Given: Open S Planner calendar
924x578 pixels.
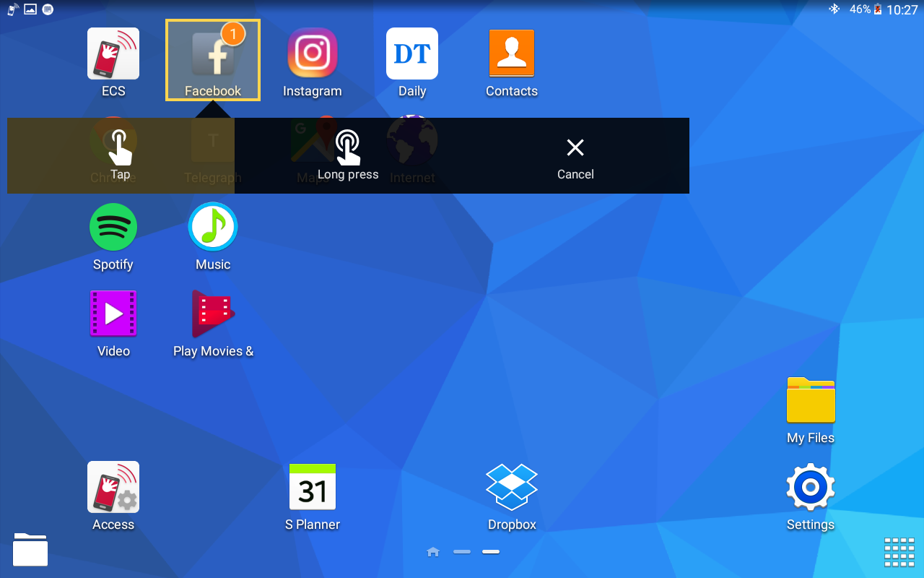Looking at the screenshot, I should tap(313, 496).
